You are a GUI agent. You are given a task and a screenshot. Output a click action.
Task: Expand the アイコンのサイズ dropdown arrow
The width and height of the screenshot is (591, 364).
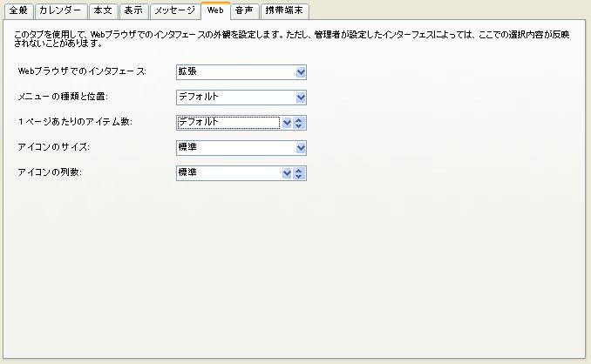301,148
